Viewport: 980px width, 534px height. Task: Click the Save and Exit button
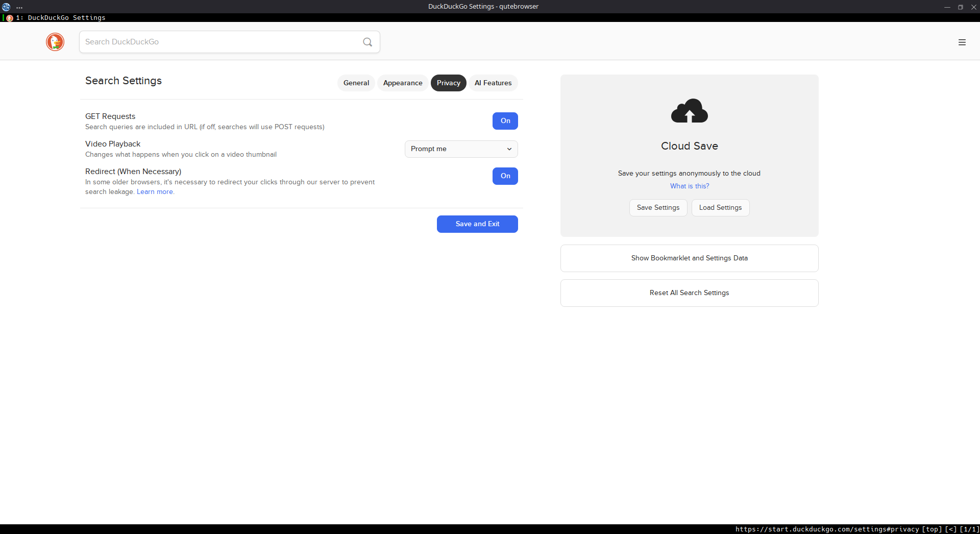pos(477,224)
